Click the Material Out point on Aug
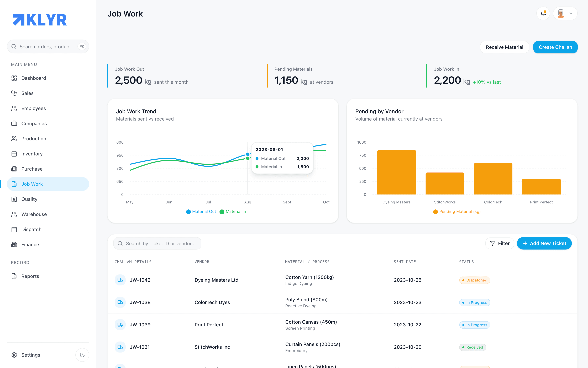This screenshot has width=588, height=368. click(x=248, y=154)
